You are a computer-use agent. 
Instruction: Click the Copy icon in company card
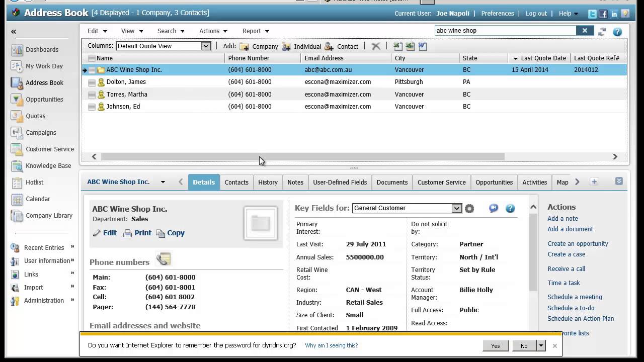160,233
